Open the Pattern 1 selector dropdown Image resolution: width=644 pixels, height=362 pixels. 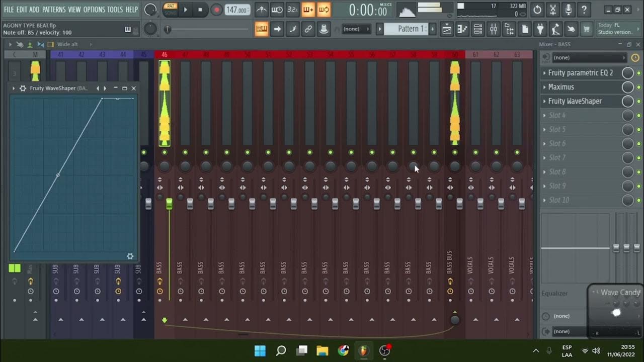click(406, 29)
